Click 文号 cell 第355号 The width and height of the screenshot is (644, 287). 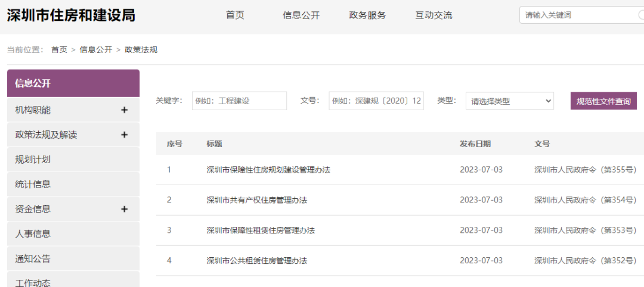tap(586, 170)
